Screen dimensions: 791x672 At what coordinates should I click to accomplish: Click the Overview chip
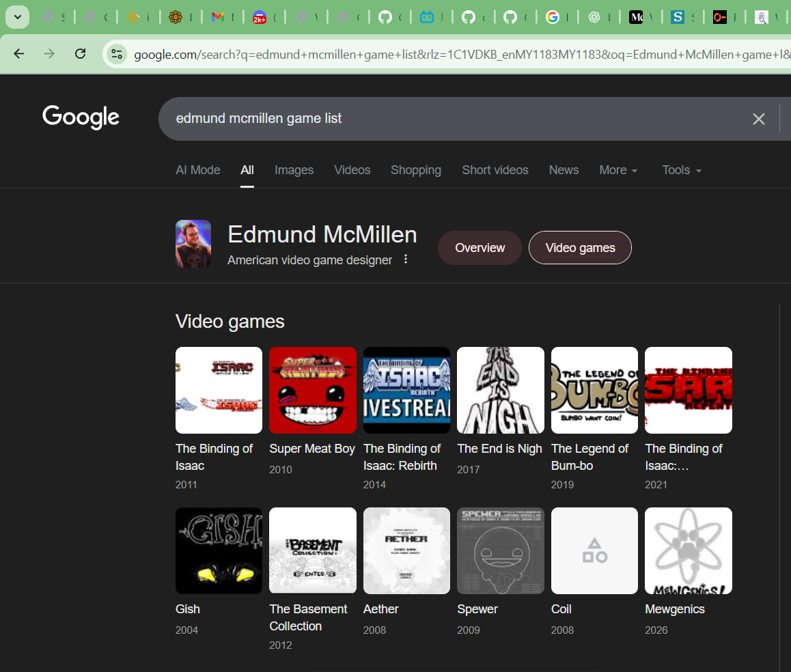(480, 248)
